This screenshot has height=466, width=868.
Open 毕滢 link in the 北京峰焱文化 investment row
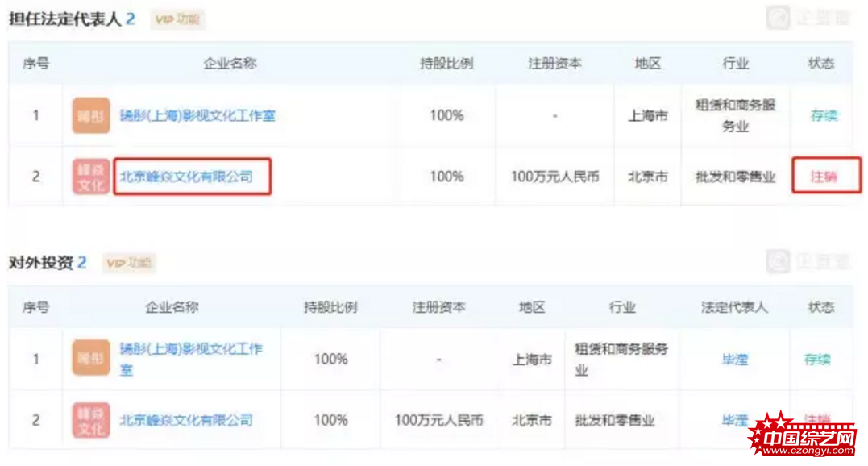pyautogui.click(x=734, y=421)
